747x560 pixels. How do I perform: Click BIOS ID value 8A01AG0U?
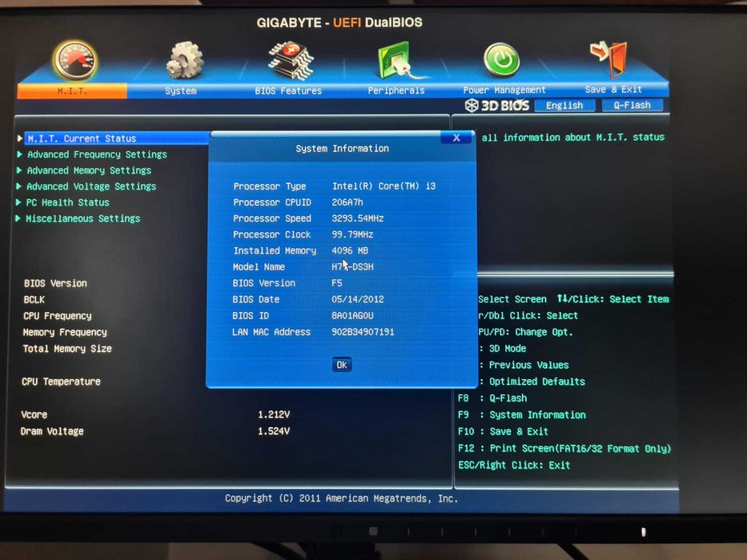(352, 316)
